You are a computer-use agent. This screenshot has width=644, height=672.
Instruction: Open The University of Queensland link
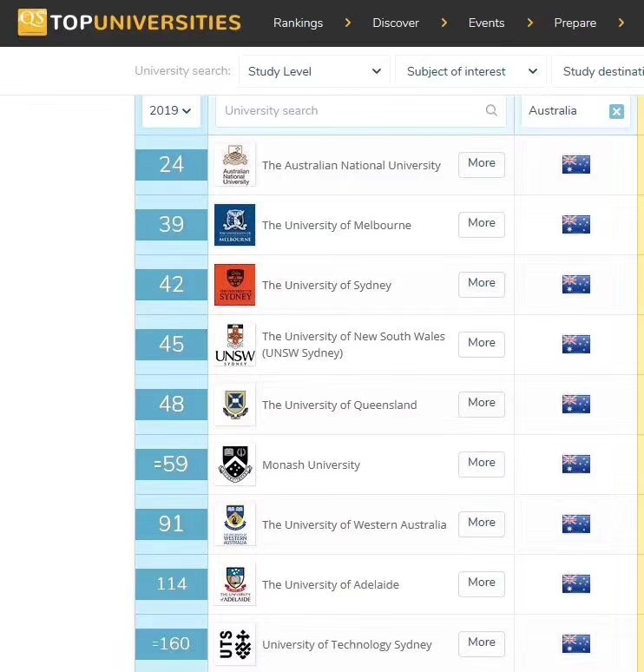339,405
